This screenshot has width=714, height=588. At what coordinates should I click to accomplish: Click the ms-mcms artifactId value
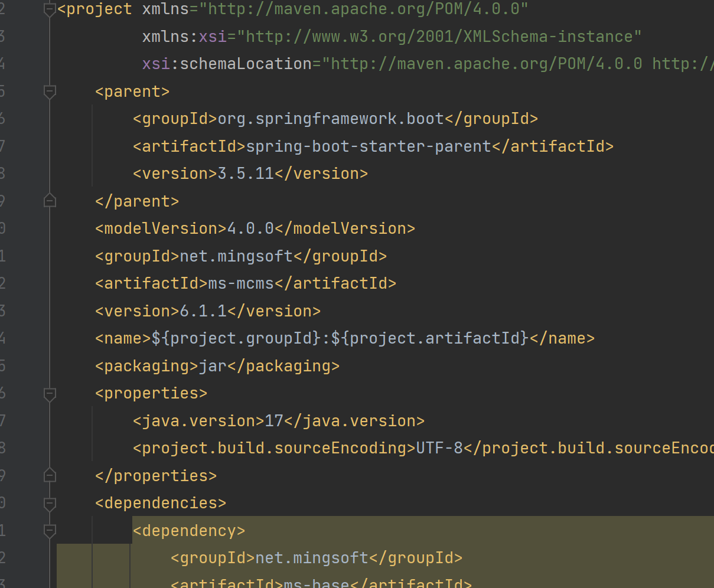pos(242,283)
